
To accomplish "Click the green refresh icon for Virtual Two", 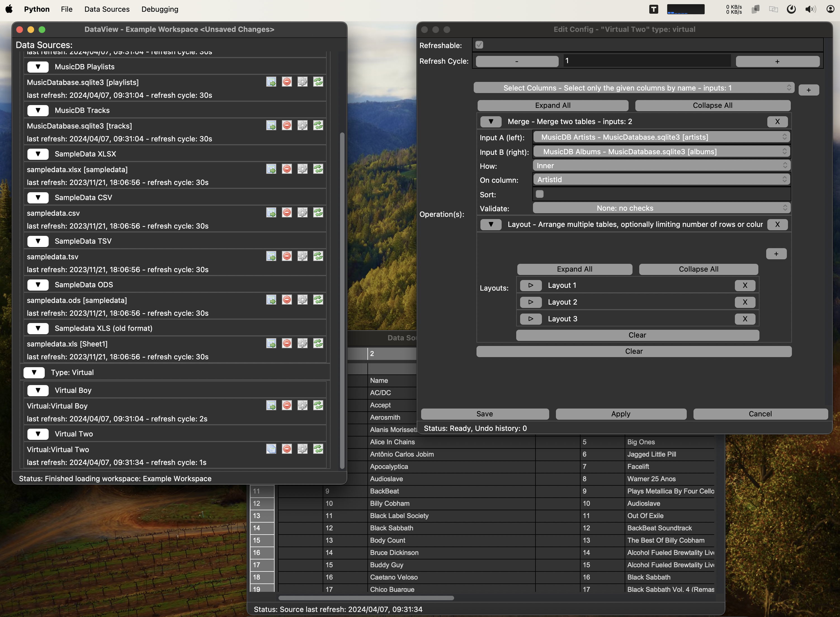I will tap(318, 449).
